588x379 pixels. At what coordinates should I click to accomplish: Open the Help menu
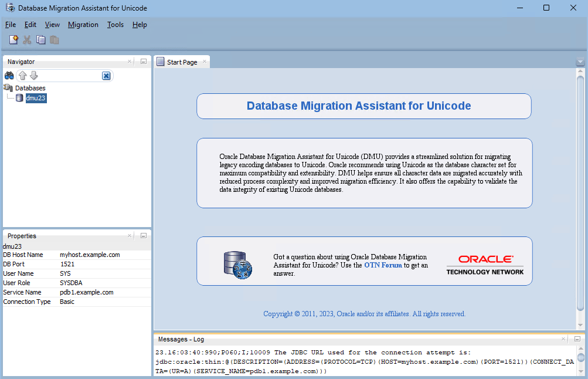[x=140, y=25]
